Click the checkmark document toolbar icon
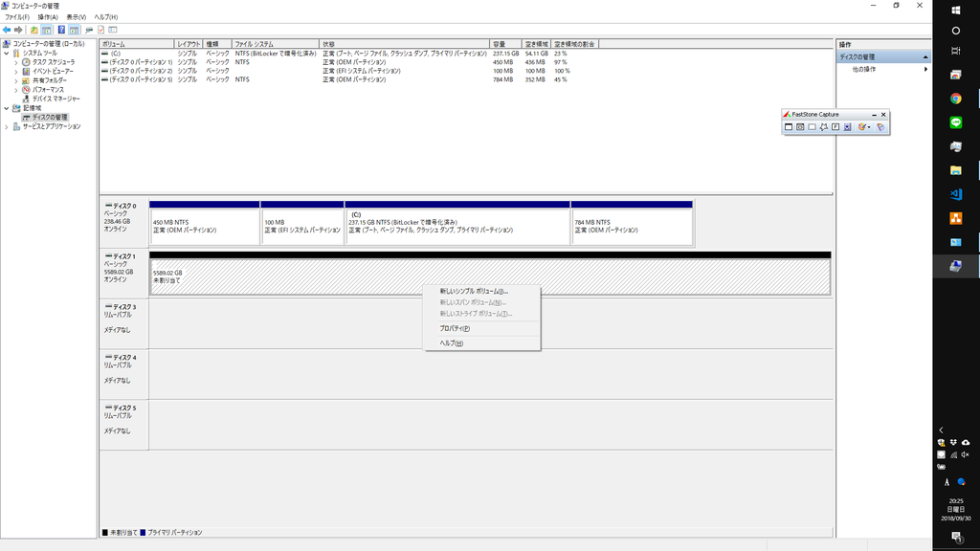 [100, 30]
